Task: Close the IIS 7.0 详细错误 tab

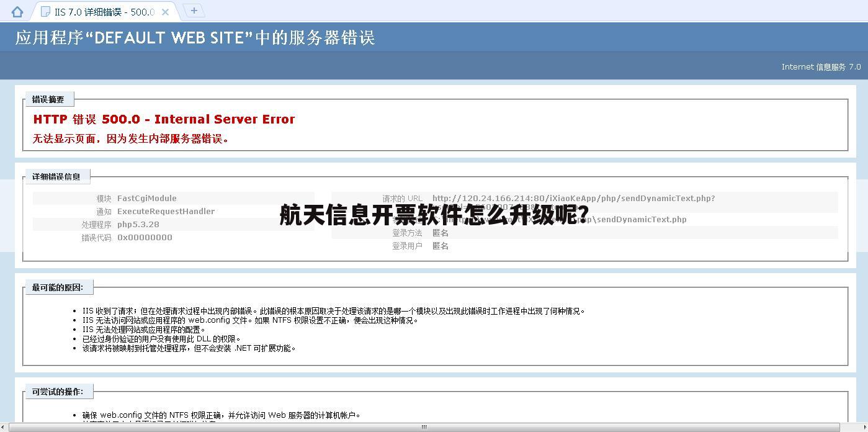Action: click(x=165, y=12)
